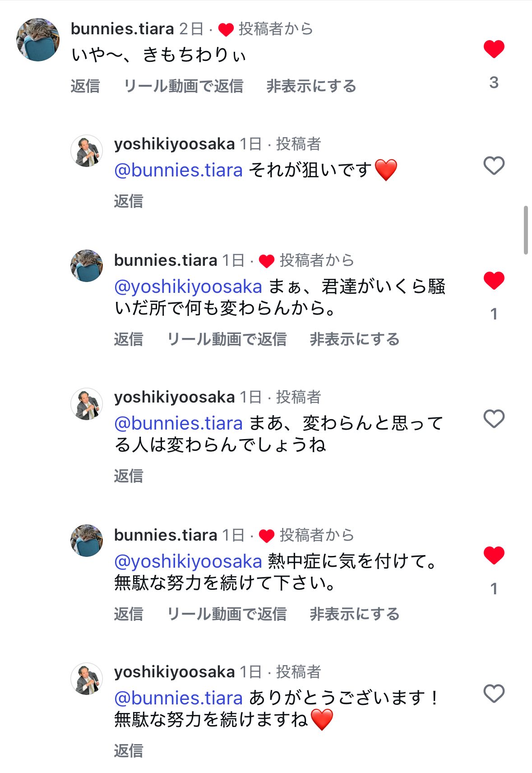Unlike the "君達がいくら騒いだ所で" comment heart
The width and height of the screenshot is (532, 773).
(494, 281)
